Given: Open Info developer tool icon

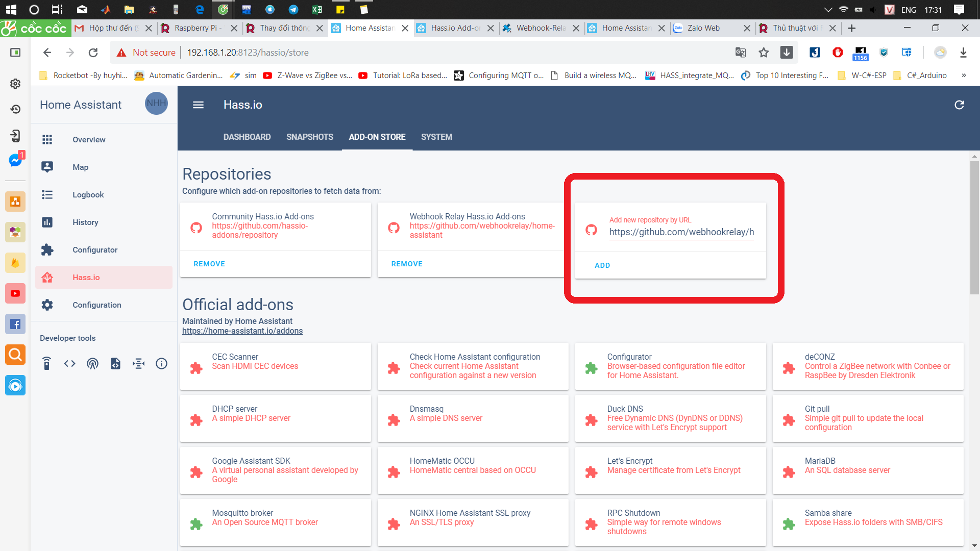Looking at the screenshot, I should (x=161, y=363).
